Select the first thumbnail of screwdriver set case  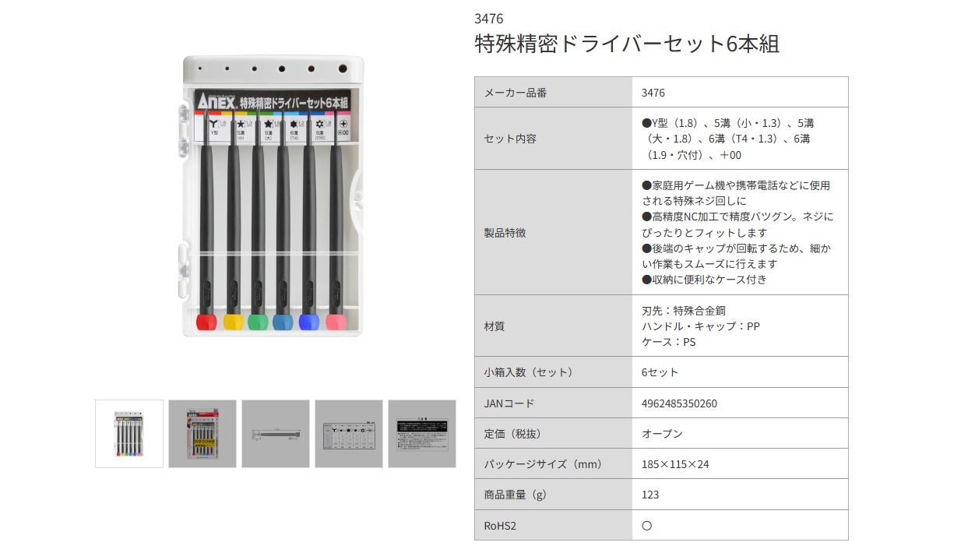click(129, 434)
